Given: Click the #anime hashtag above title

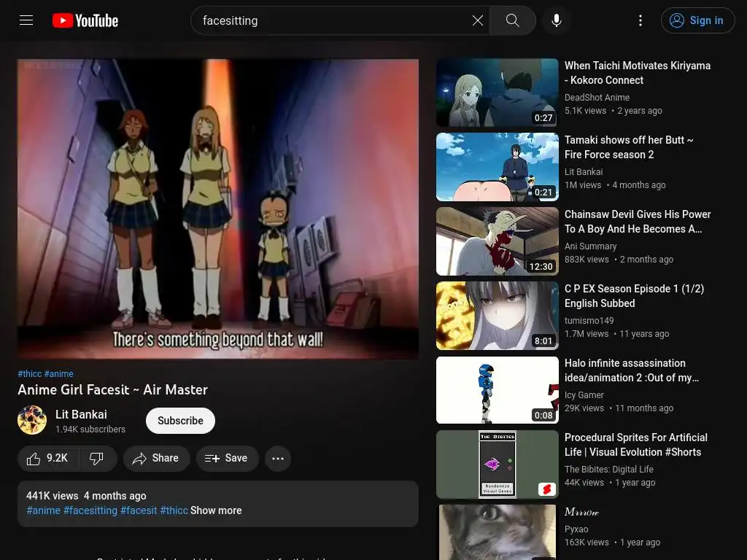Looking at the screenshot, I should point(59,374).
